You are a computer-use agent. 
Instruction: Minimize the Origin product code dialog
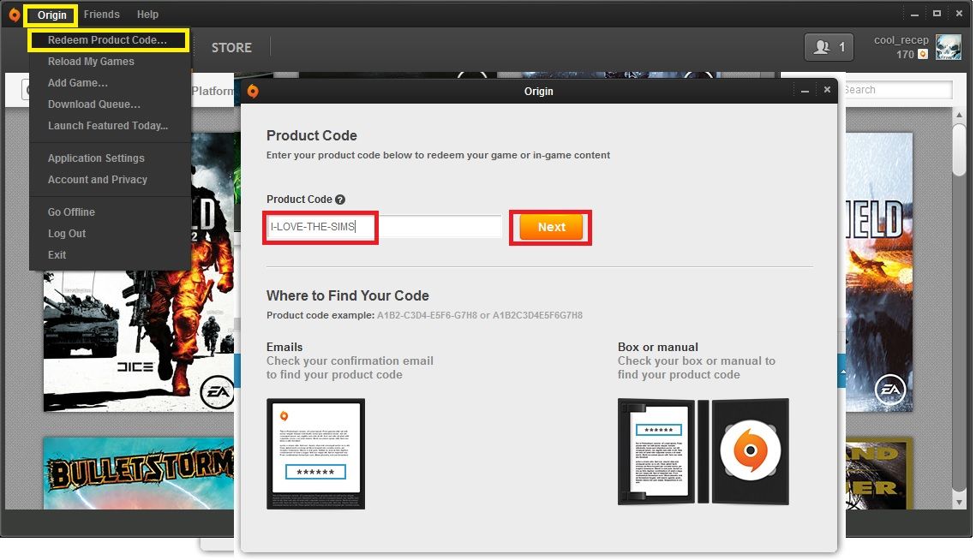coord(805,91)
